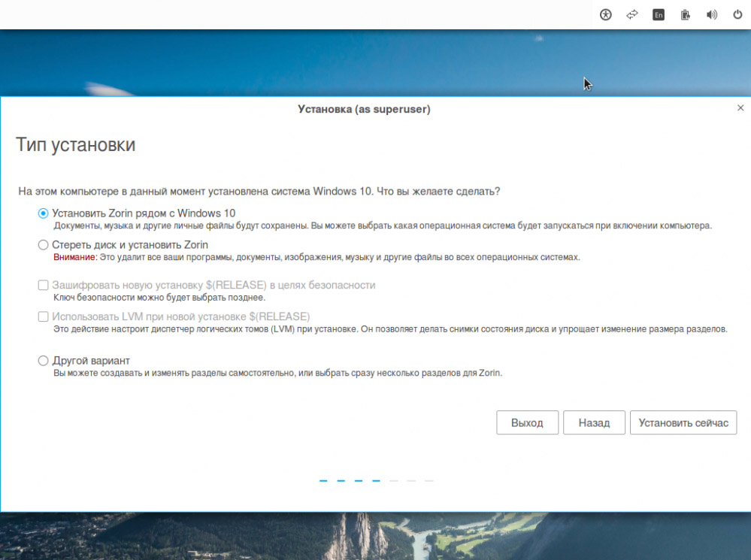
Task: Open the volume speaker icon
Action: click(712, 15)
